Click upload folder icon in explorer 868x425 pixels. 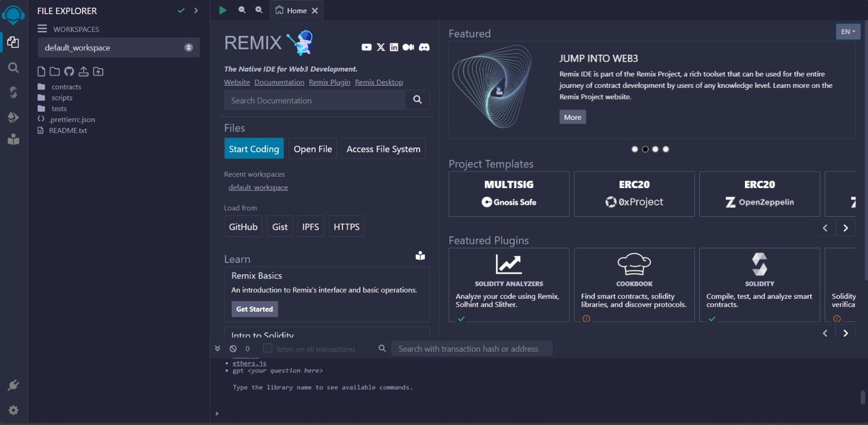[x=98, y=72]
